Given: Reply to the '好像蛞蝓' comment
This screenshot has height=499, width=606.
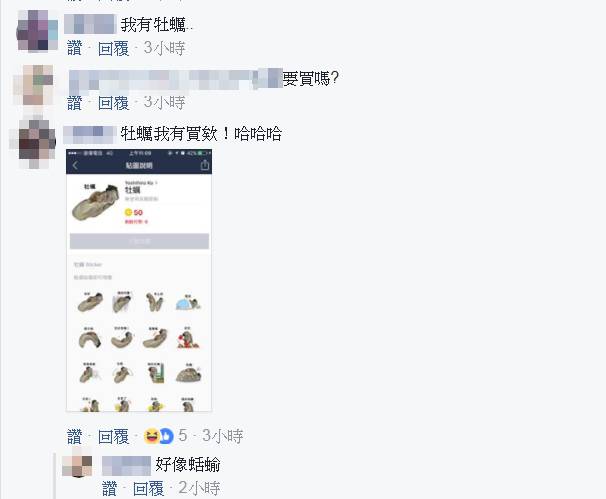Looking at the screenshot, I should pos(148,489).
